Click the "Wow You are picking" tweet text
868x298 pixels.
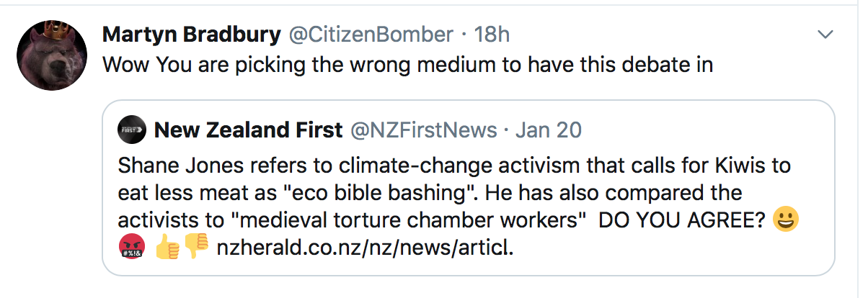[407, 65]
